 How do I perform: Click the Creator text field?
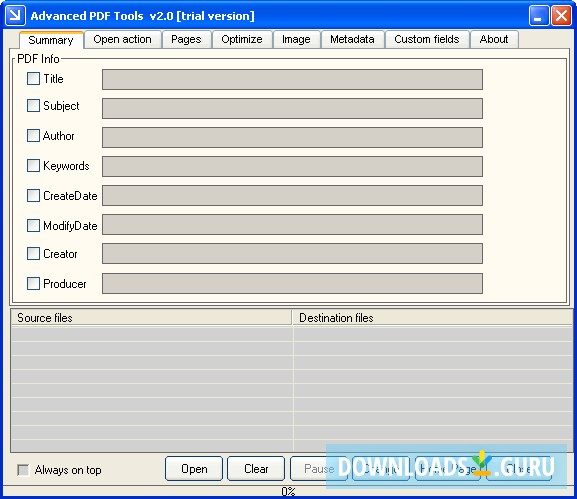[292, 254]
